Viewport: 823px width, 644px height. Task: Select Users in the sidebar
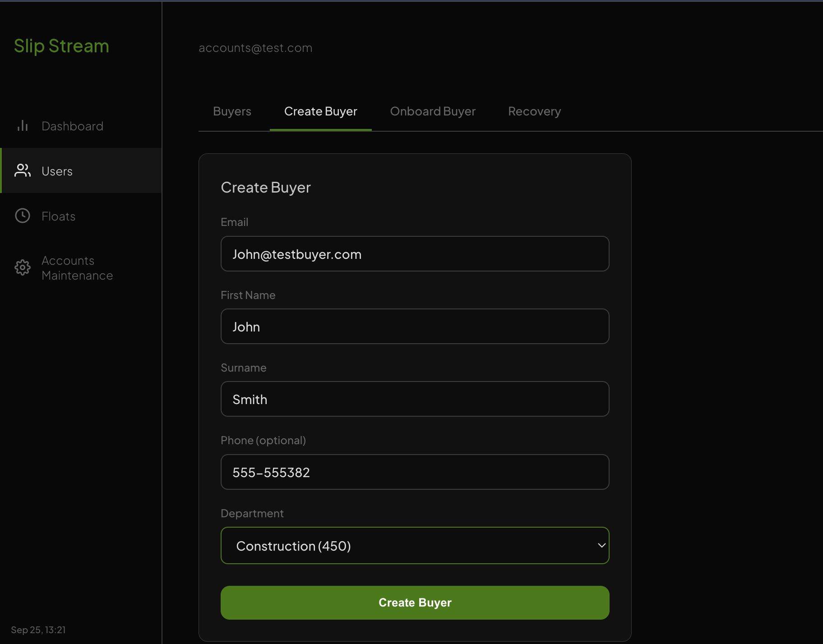pyautogui.click(x=81, y=170)
